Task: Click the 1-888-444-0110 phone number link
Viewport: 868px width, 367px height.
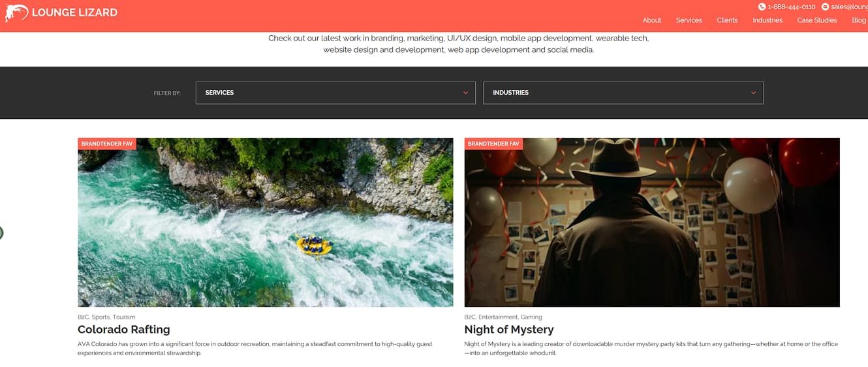Action: [x=791, y=7]
